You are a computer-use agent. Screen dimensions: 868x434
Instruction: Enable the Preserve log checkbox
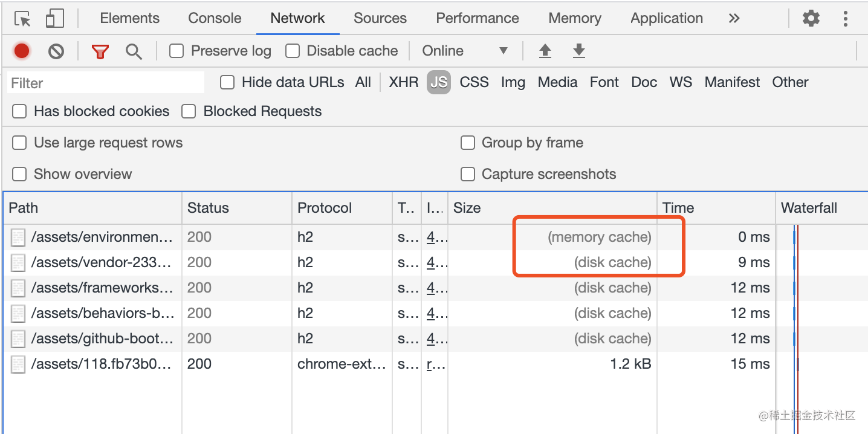coord(177,51)
